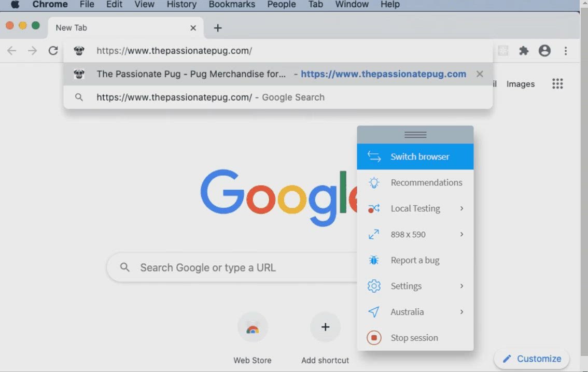Viewport: 588px width, 372px height.
Task: Open the Window menu
Action: (352, 5)
